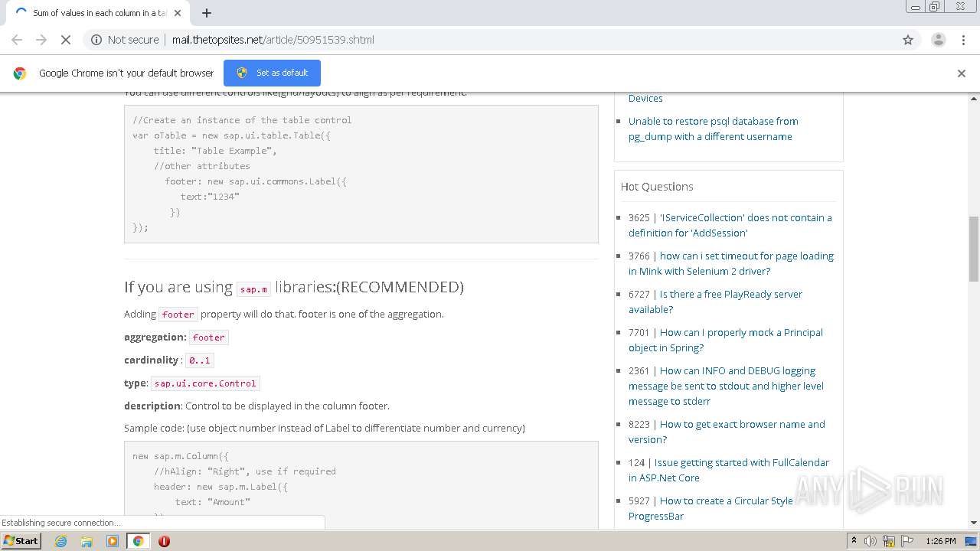The height and width of the screenshot is (551, 980).
Task: Open site info via Not secure icon
Action: pos(96,40)
